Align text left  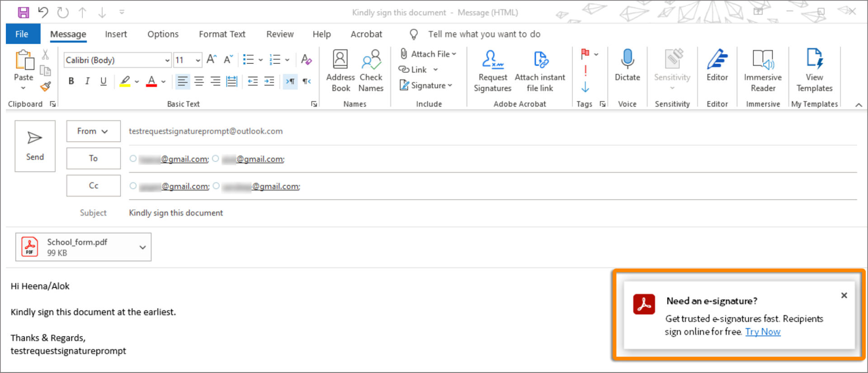pos(183,81)
